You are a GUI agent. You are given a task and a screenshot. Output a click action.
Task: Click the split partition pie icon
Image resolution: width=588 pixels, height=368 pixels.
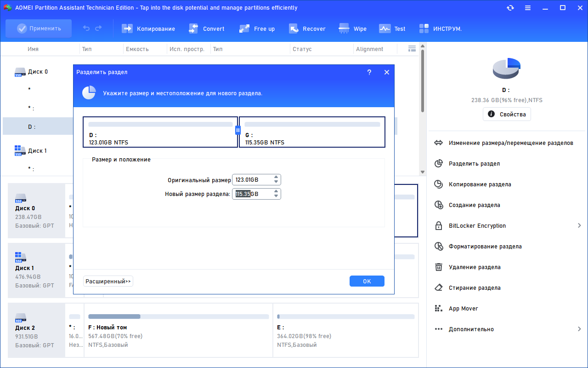(439, 164)
